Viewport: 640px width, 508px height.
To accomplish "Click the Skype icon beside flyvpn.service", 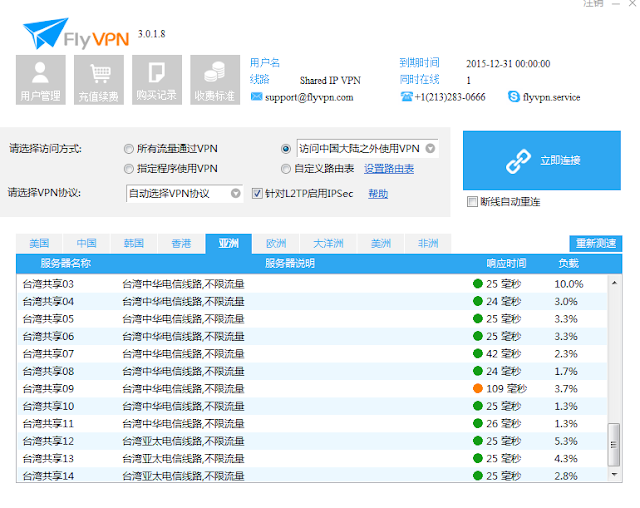I will point(513,97).
